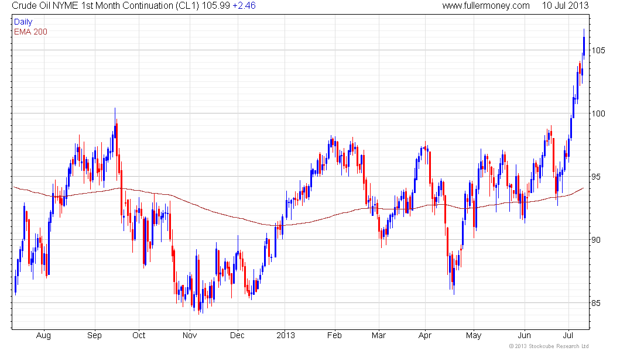The image size is (644, 351).
Task: Click the Dec label on the time axis
Action: [237, 335]
